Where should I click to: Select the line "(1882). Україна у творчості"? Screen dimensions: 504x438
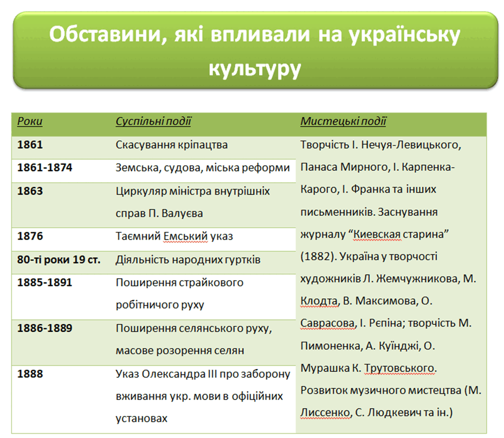tap(369, 256)
